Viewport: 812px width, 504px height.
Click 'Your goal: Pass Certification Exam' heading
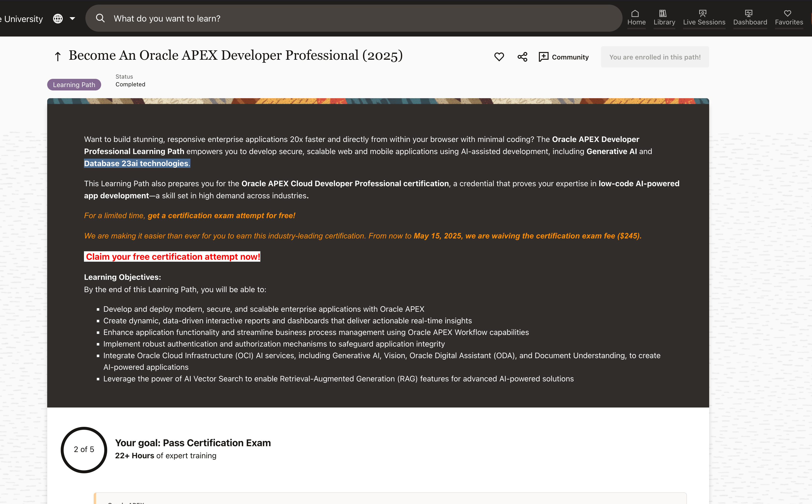tap(193, 443)
